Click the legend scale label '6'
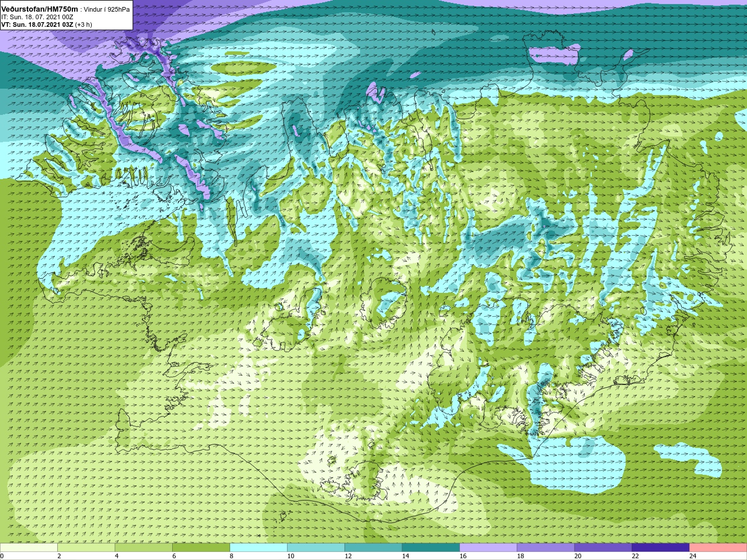The image size is (747, 560). (174, 556)
